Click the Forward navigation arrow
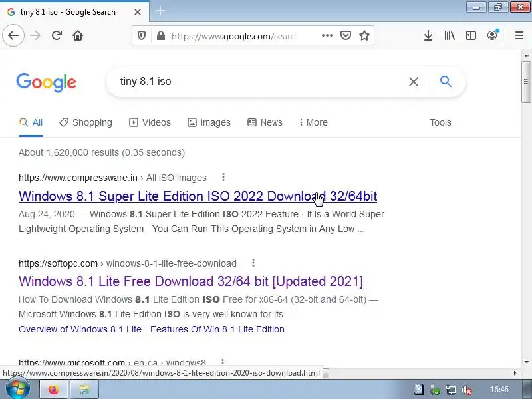This screenshot has width=532, height=399. coord(35,35)
